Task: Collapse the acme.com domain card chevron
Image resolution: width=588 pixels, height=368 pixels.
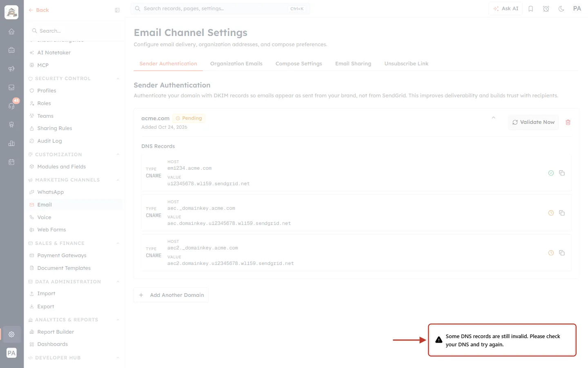Action: pyautogui.click(x=493, y=118)
